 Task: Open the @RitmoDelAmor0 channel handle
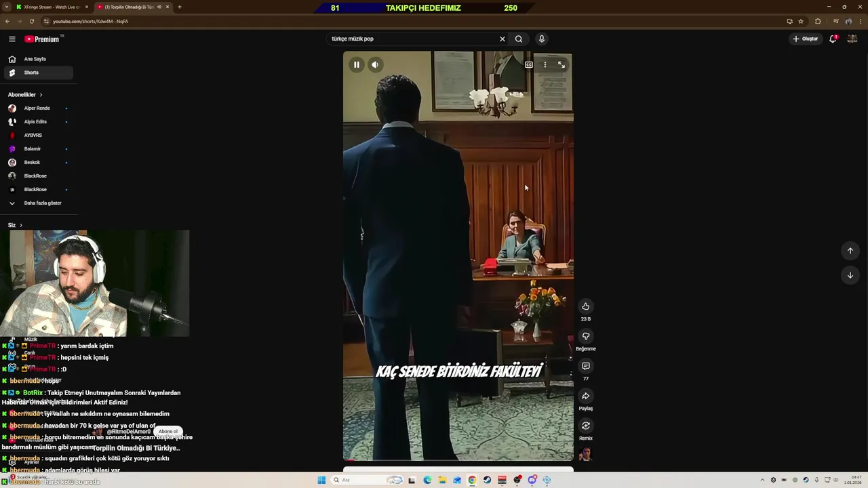129,432
